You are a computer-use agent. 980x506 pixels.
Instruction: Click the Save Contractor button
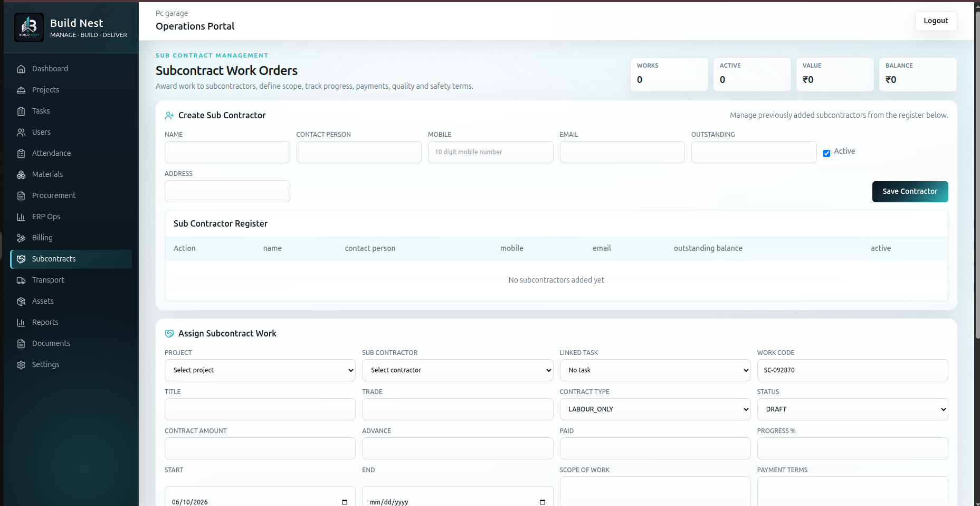point(910,191)
